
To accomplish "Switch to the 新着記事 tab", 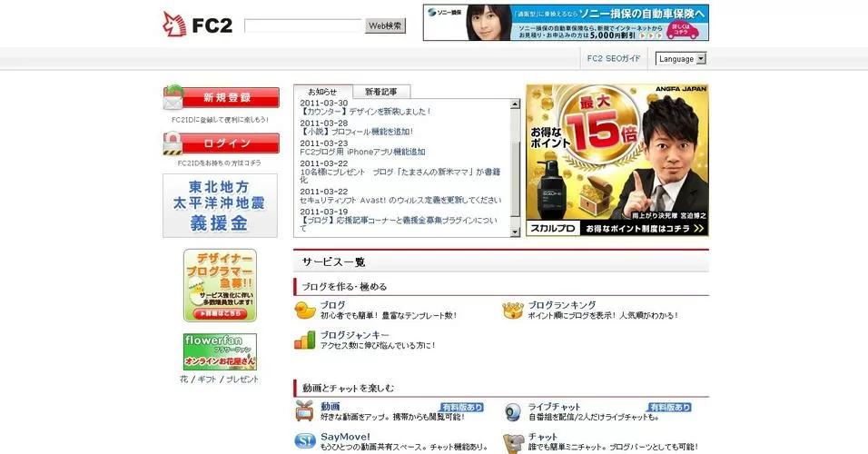I will pyautogui.click(x=381, y=92).
